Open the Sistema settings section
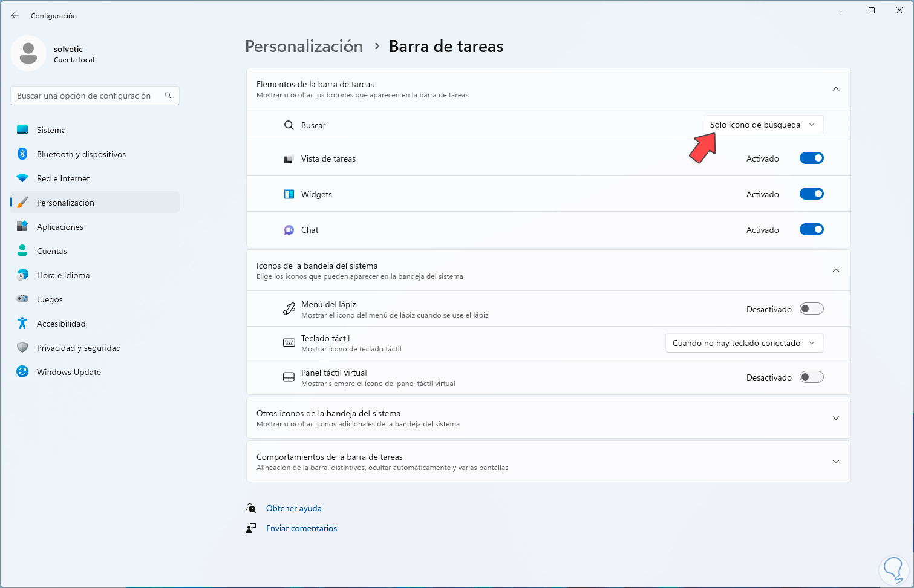 point(51,130)
